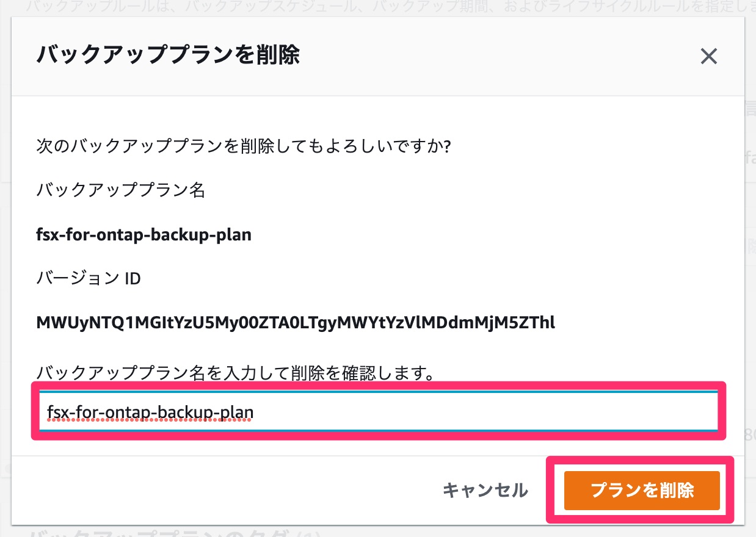Click the バックアッププランを削除 dialog title
The width and height of the screenshot is (756, 537).
point(168,55)
